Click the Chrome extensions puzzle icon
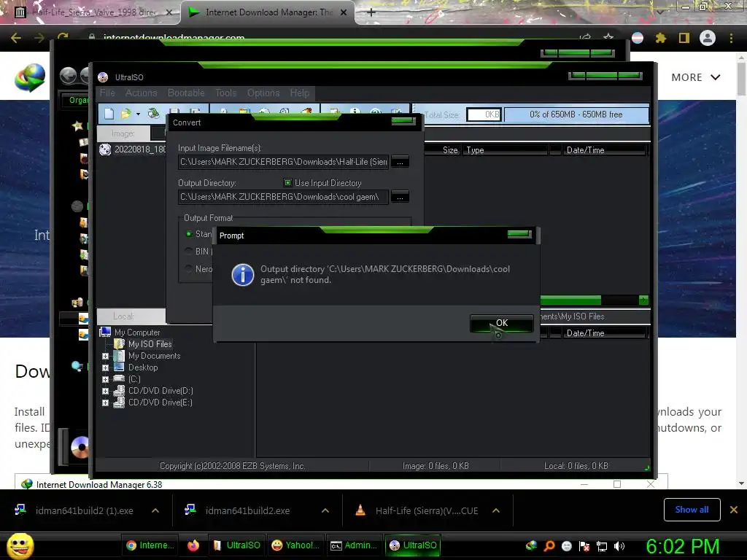The image size is (747, 560). click(660, 38)
